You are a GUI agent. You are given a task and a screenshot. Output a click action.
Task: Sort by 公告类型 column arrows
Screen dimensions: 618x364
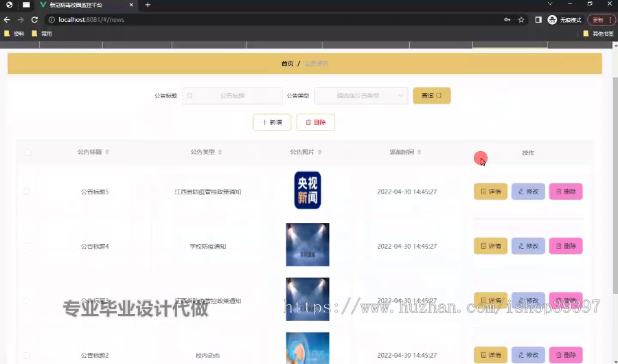(220, 152)
